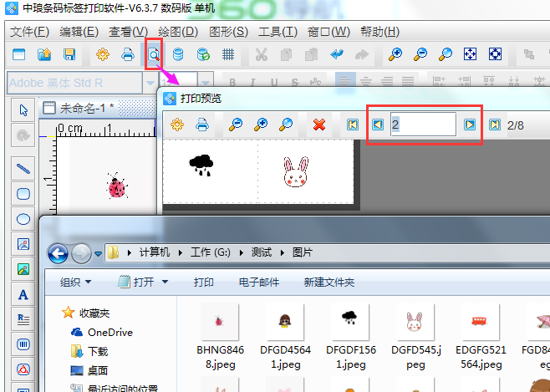The image size is (550, 392).
Task: Click the 电子邮件 button in Explorer
Action: tap(258, 283)
